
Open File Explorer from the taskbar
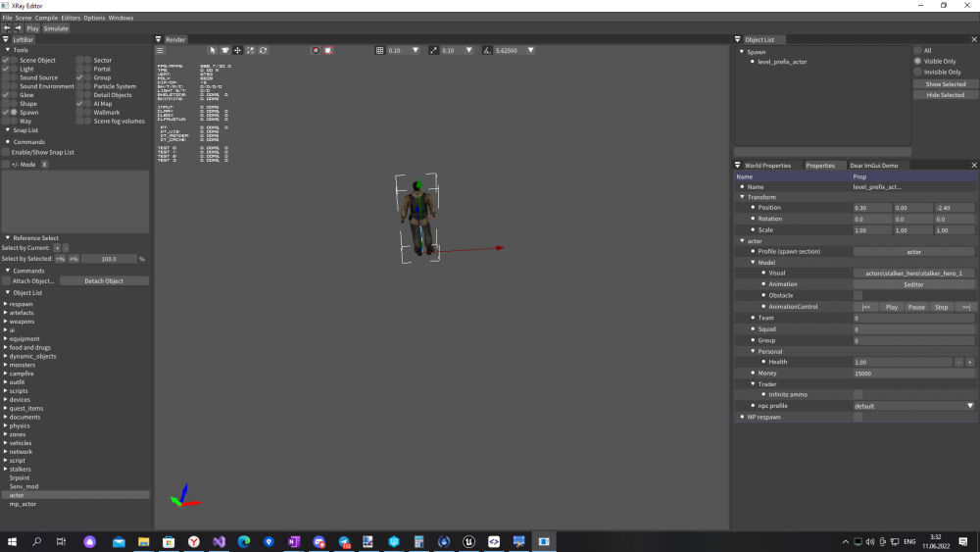point(144,541)
